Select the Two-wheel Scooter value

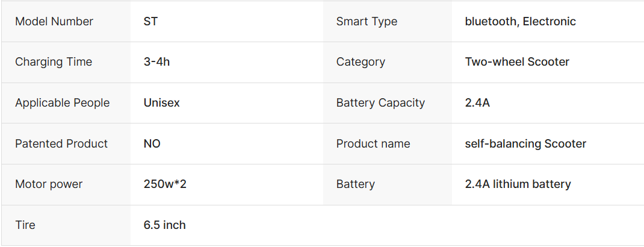(x=517, y=62)
